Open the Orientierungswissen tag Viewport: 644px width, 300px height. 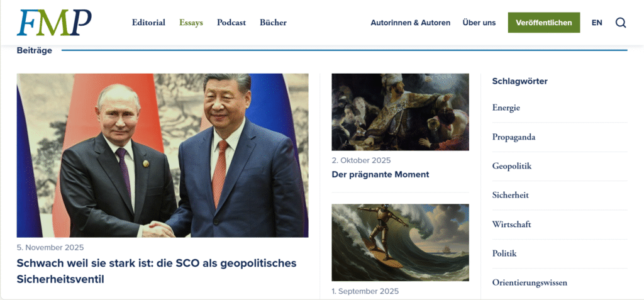point(530,283)
